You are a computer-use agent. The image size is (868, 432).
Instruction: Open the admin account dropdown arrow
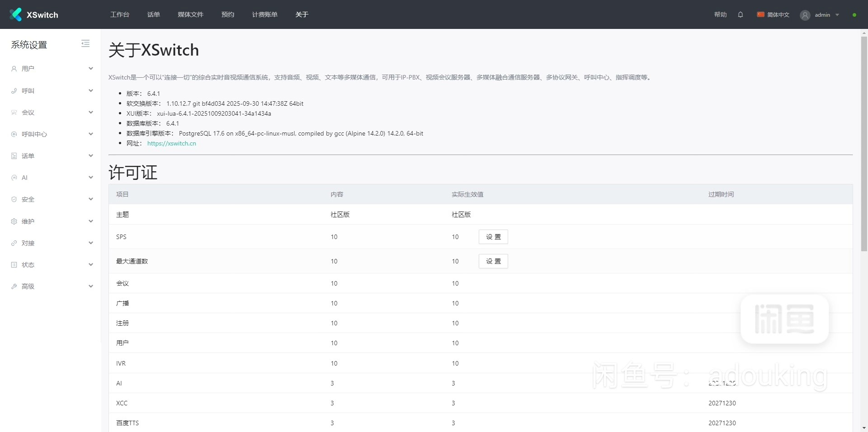[837, 15]
